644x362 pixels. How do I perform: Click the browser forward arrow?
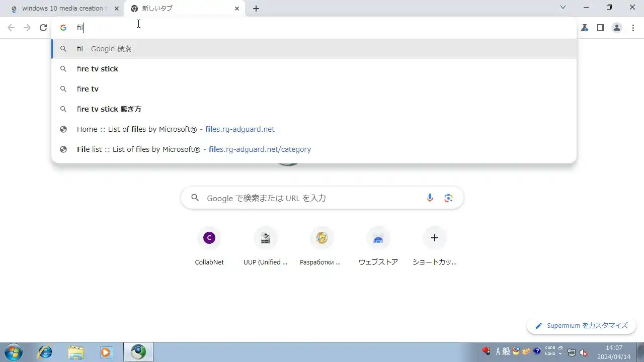[27, 28]
